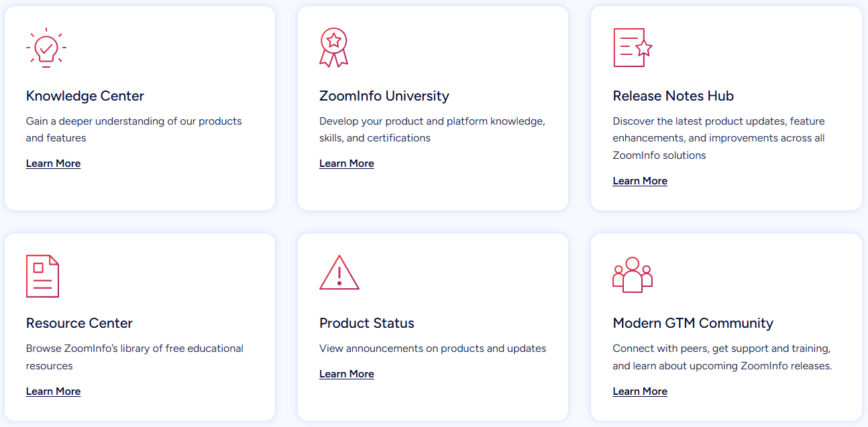Click the Knowledge Center heading
Viewport: 868px width, 427px height.
coord(85,96)
